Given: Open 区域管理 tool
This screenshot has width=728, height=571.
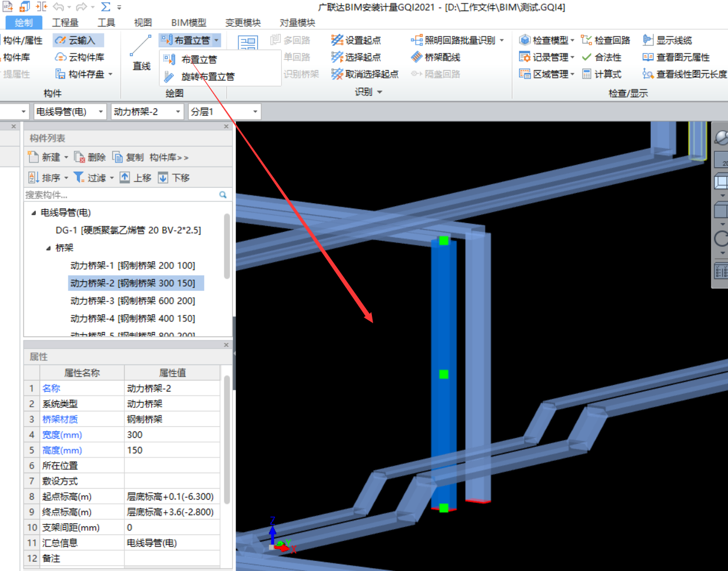Looking at the screenshot, I should coord(546,74).
